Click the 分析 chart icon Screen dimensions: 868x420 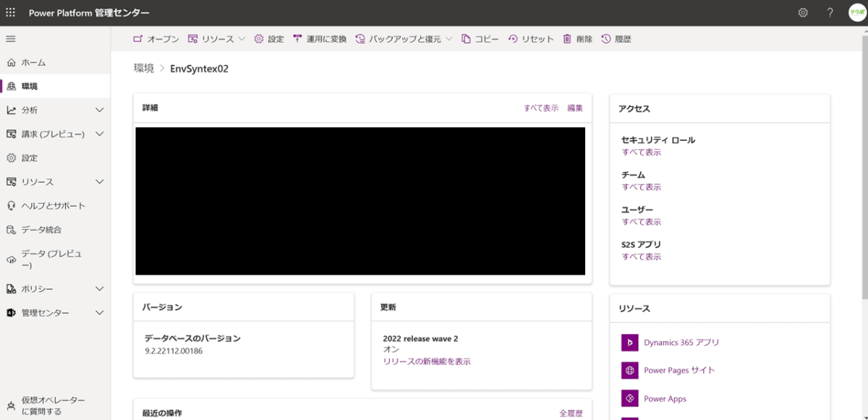click(x=11, y=110)
